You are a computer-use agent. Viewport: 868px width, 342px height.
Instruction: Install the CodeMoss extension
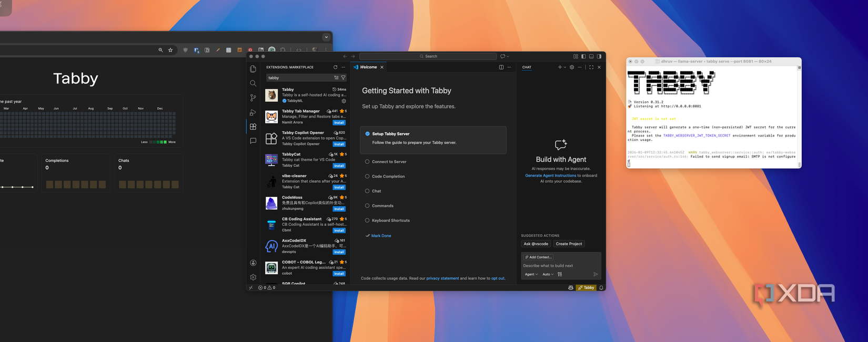point(339,209)
